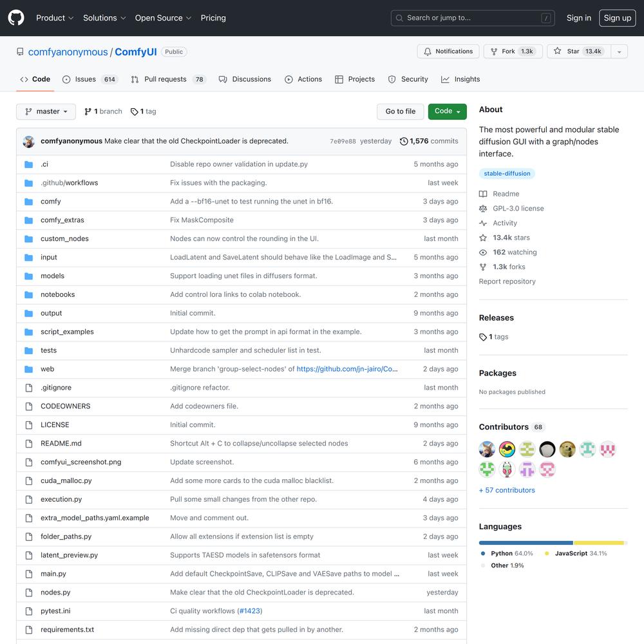Switch to the Insights tab
This screenshot has height=644, width=644.
tap(460, 79)
